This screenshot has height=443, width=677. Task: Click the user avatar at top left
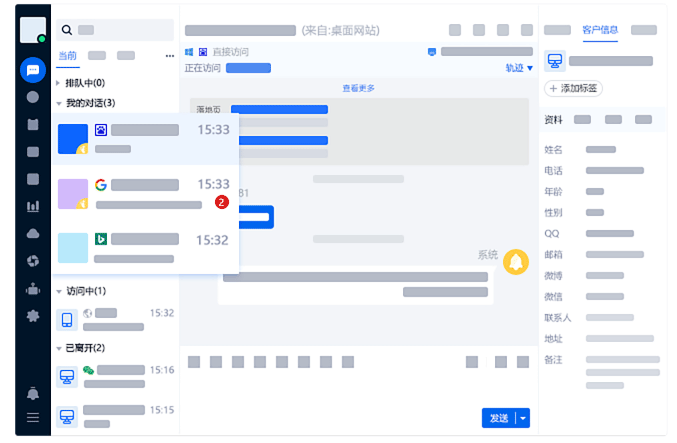tap(33, 29)
